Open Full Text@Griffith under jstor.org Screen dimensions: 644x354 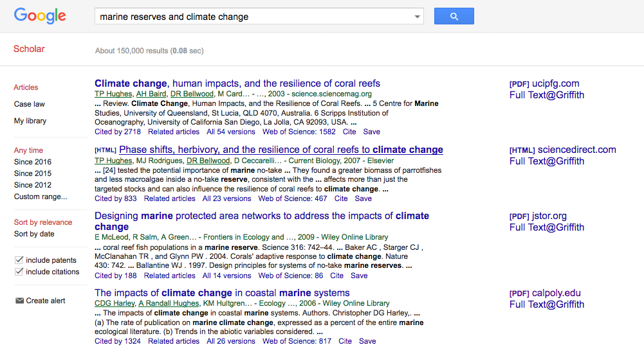[x=546, y=227]
